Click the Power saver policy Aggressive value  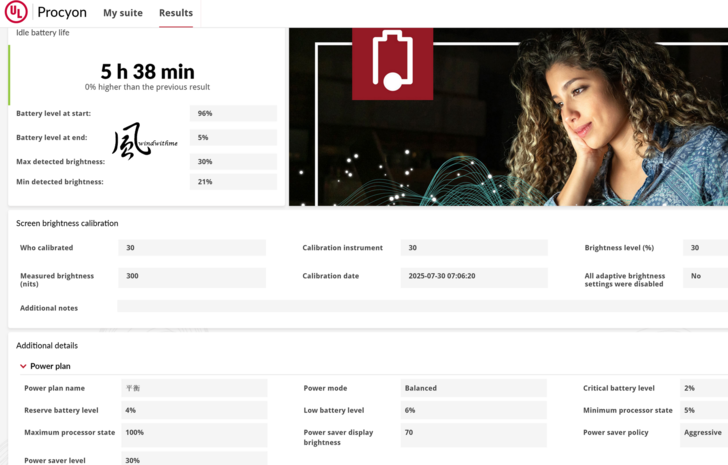pos(704,433)
